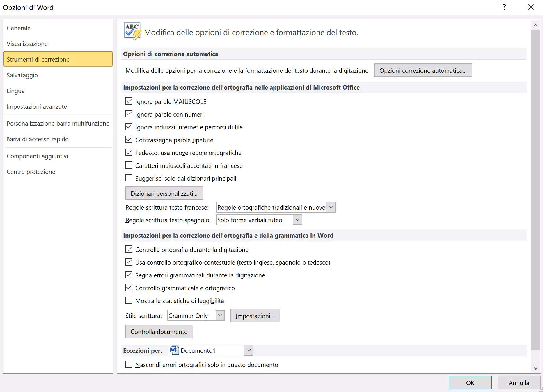Switch to Visualizzazione category
Image resolution: width=543 pixels, height=392 pixels.
(x=58, y=44)
